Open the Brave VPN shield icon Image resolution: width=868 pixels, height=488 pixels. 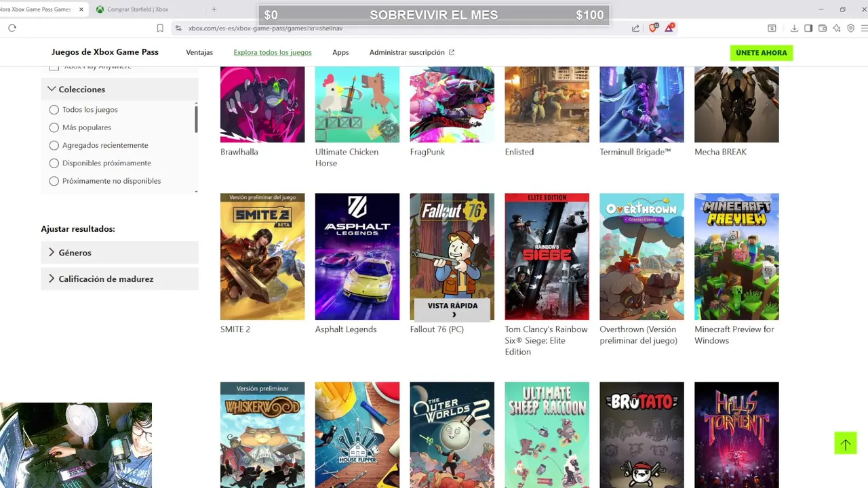(x=851, y=28)
